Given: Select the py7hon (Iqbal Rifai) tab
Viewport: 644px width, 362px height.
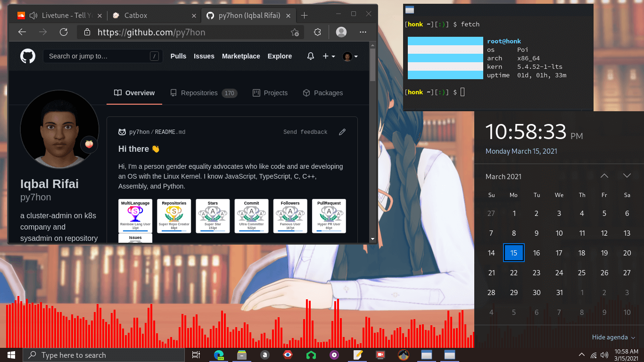Looking at the screenshot, I should click(x=249, y=16).
